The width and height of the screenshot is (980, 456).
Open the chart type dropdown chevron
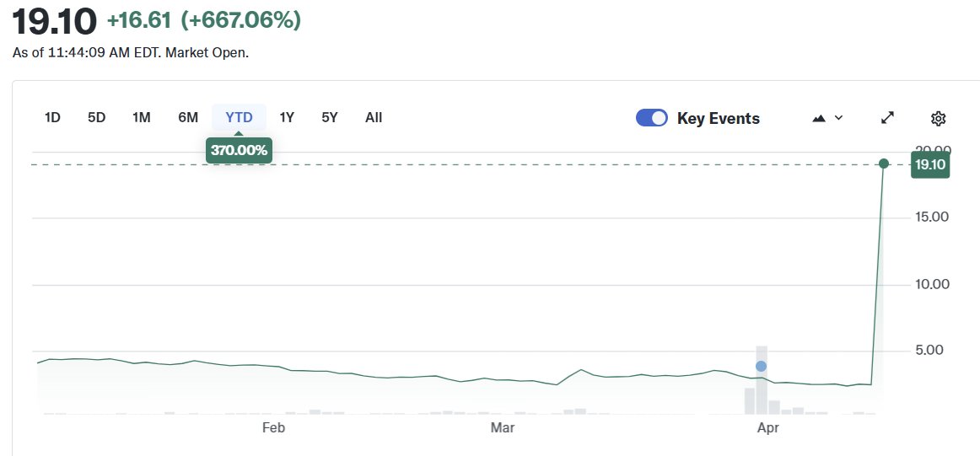click(x=838, y=118)
